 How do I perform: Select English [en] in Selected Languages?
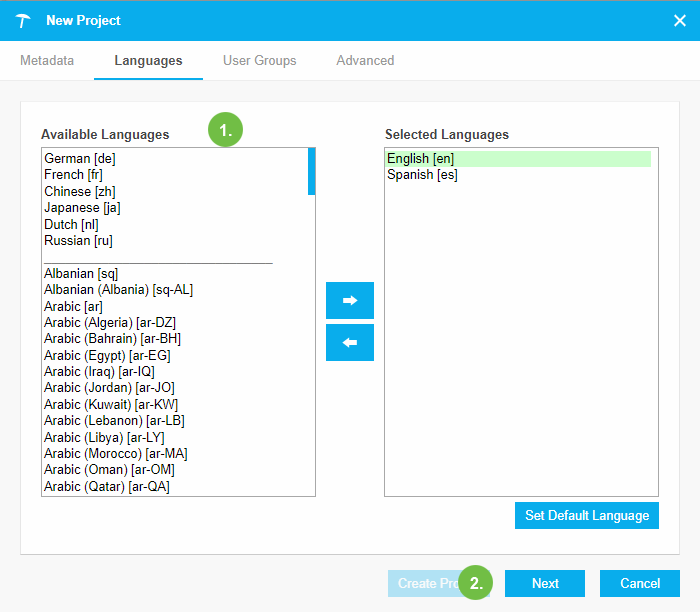click(x=420, y=158)
